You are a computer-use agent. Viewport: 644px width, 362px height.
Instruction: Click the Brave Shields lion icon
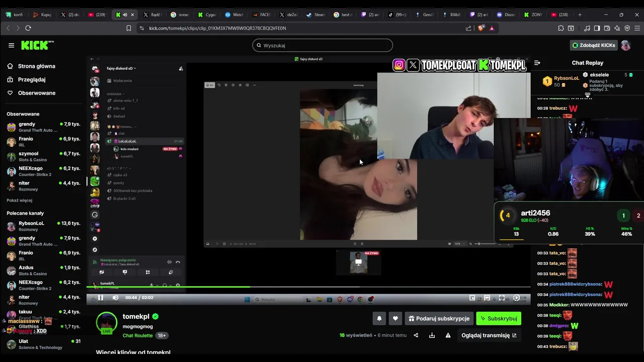(480, 28)
